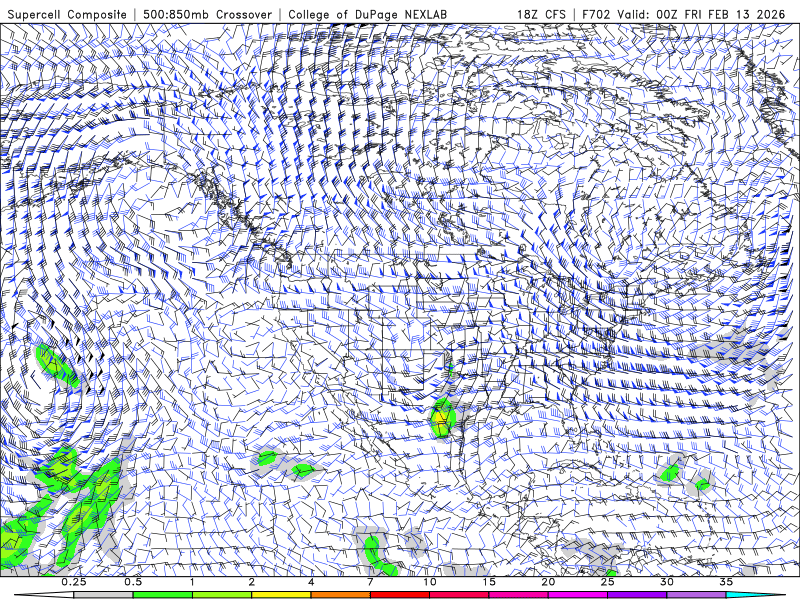The height and width of the screenshot is (600, 800).
Task: Click the "F702" forecast hour text
Action: click(596, 14)
